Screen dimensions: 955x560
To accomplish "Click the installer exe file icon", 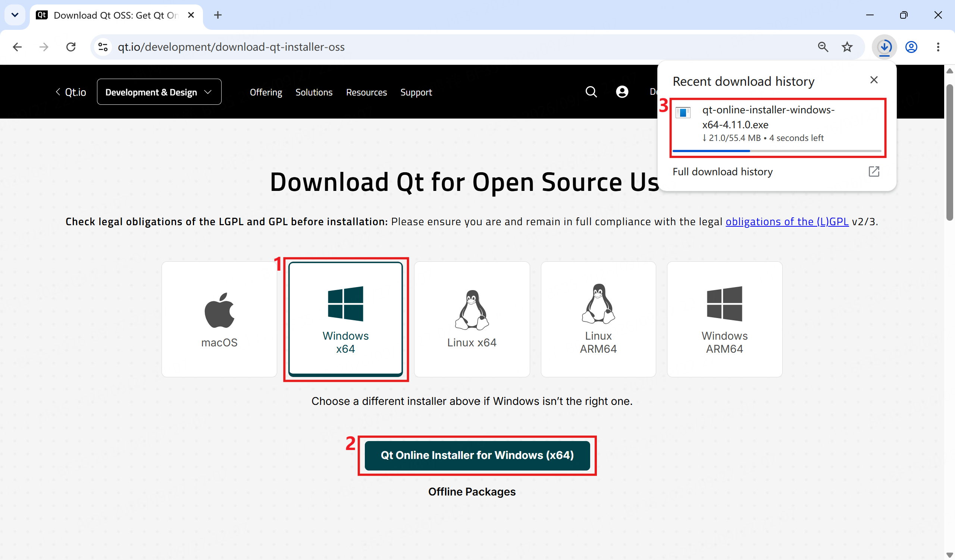I will (683, 113).
